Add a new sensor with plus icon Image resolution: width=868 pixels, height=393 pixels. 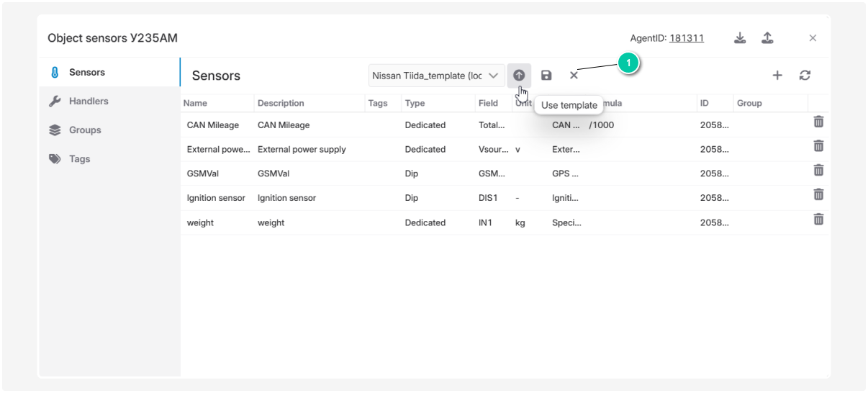click(777, 76)
